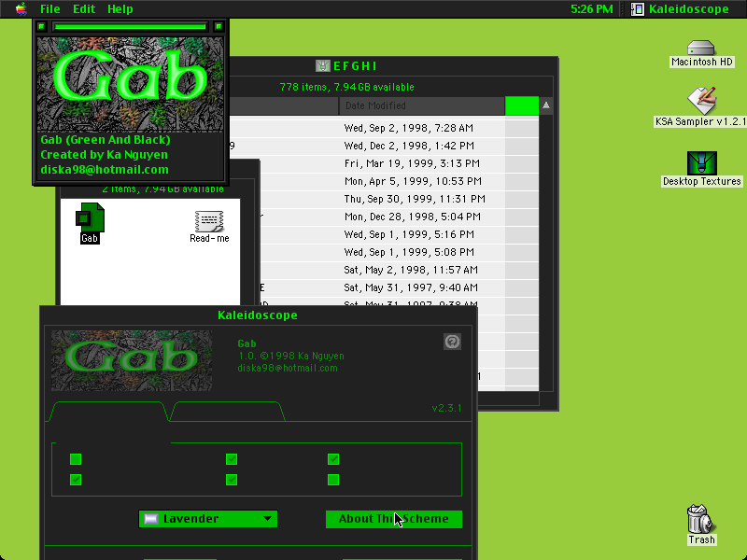Click the Gab preview thumbnail in Kaleidoscope window
Screen dimensions: 747x560
pos(132,360)
